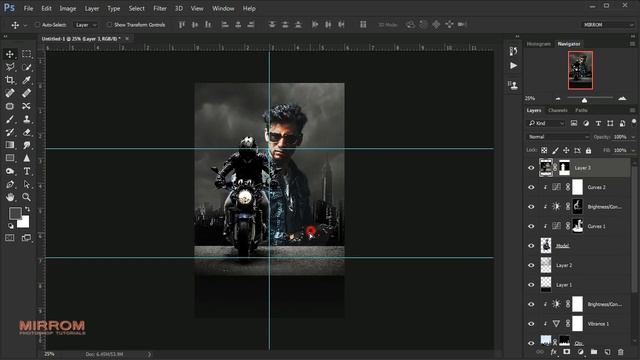
Task: Open the Window menu
Action: (223, 8)
